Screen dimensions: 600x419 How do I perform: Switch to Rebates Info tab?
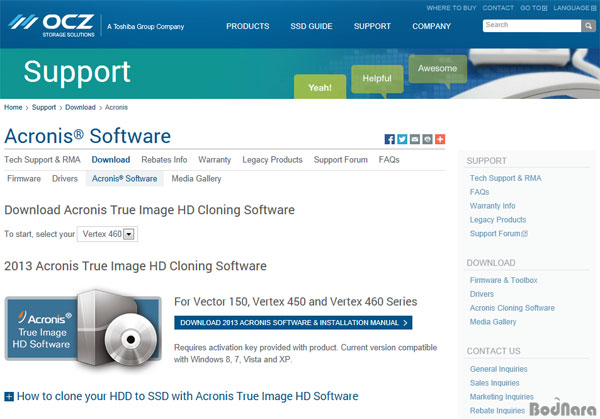164,160
